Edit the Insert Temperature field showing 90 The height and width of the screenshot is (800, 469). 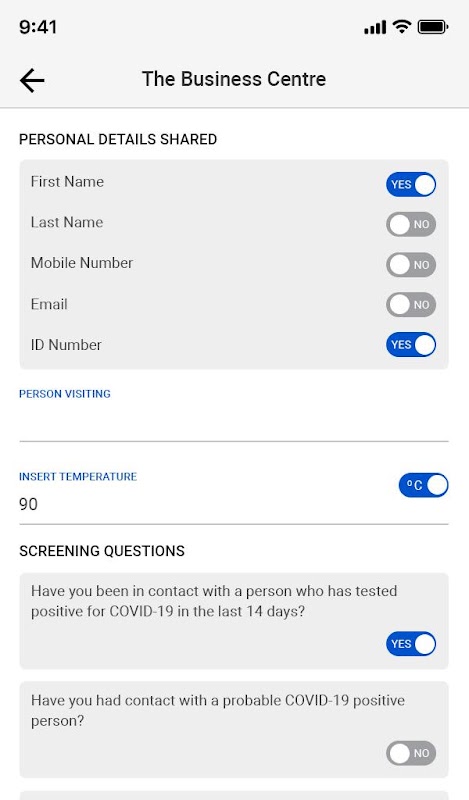[204, 504]
